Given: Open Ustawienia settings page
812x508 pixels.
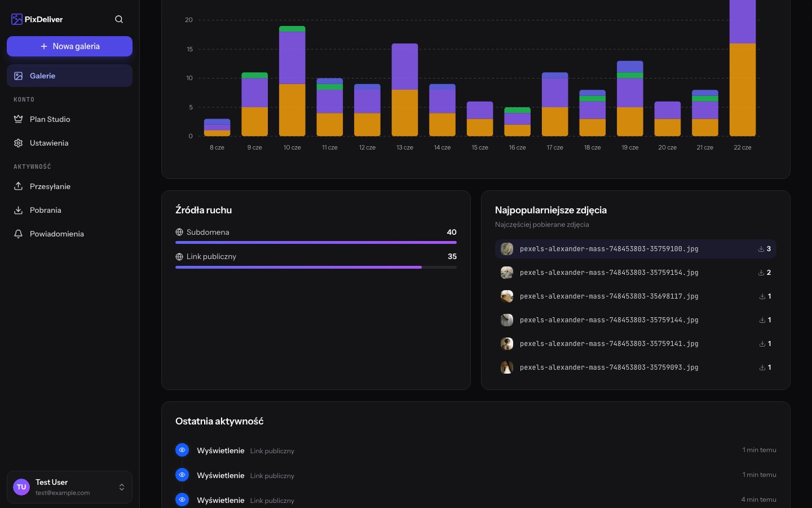Looking at the screenshot, I should tap(69, 143).
